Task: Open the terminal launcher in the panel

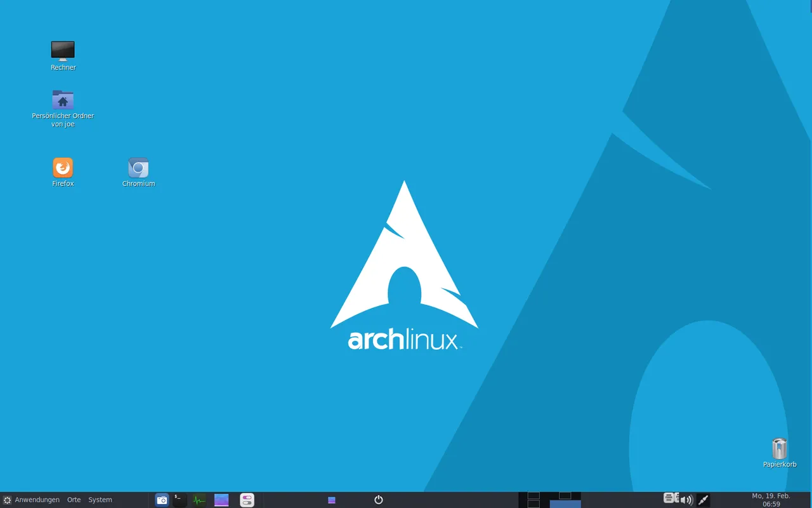Action: (180, 500)
